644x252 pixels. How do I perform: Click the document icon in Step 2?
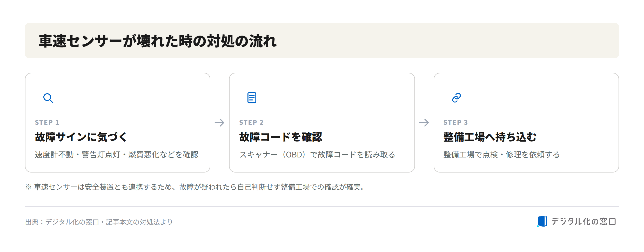pyautogui.click(x=252, y=98)
